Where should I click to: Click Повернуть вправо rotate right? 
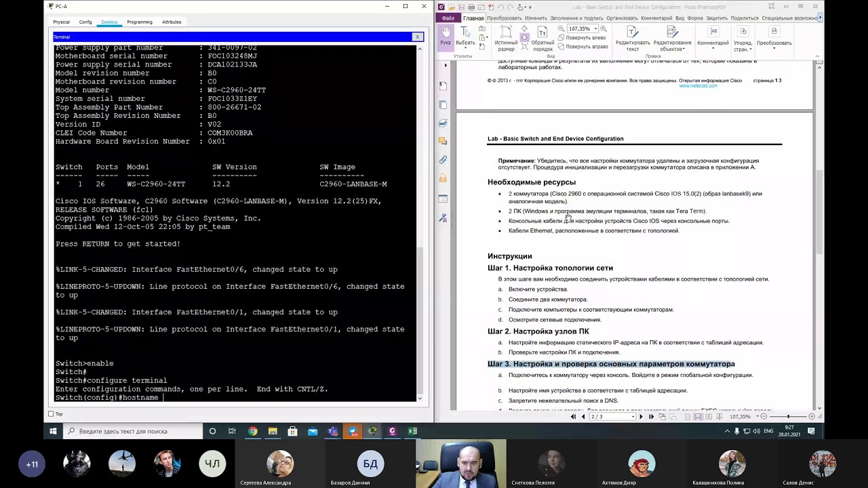[x=583, y=47]
